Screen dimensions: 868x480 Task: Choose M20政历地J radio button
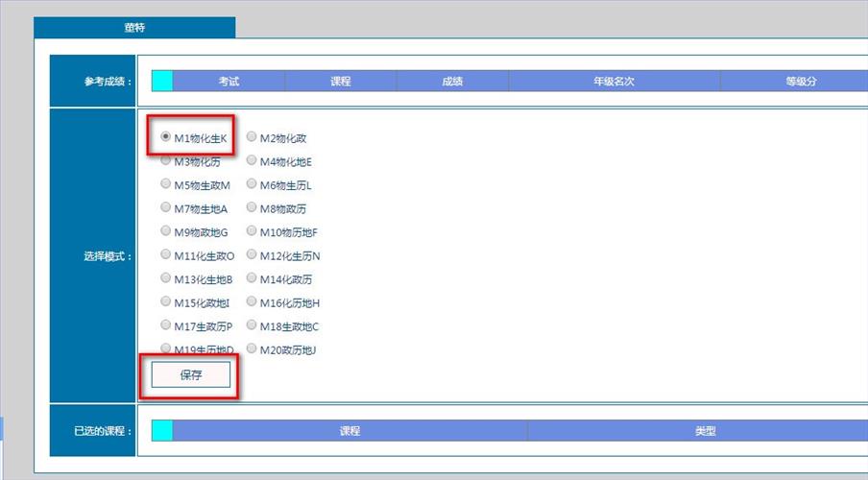[x=252, y=349]
